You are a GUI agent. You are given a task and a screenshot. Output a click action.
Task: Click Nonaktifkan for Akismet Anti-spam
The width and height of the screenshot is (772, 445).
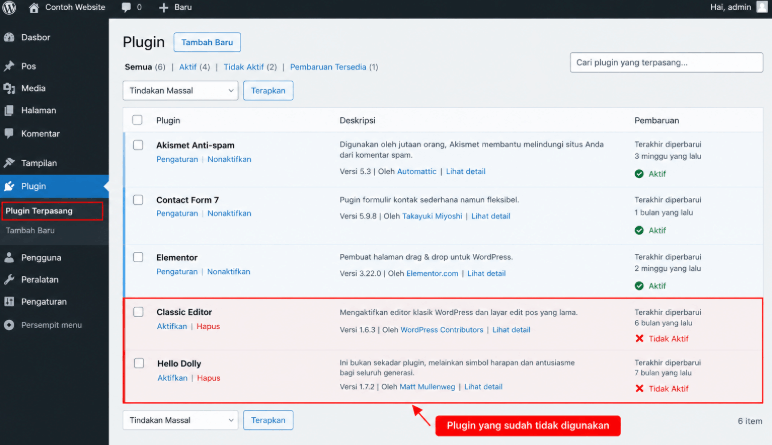229,159
